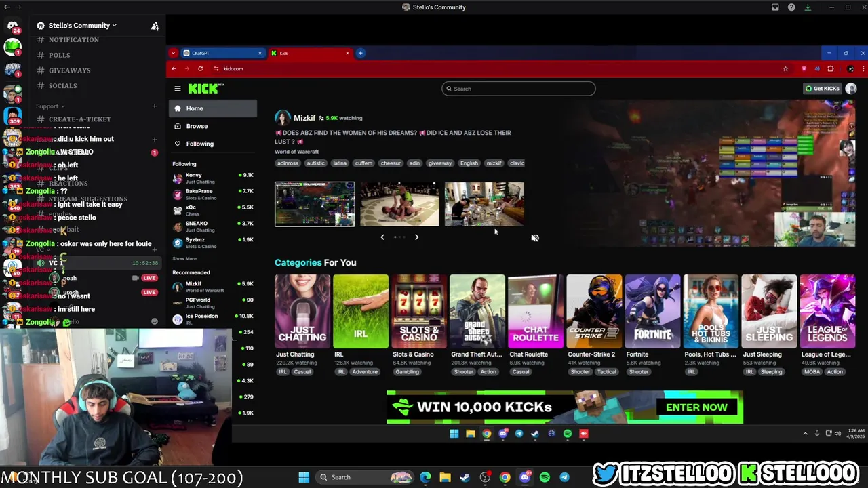Open SNEAKO's channel in Following list
Viewport: 868px width, 488px height.
point(213,226)
